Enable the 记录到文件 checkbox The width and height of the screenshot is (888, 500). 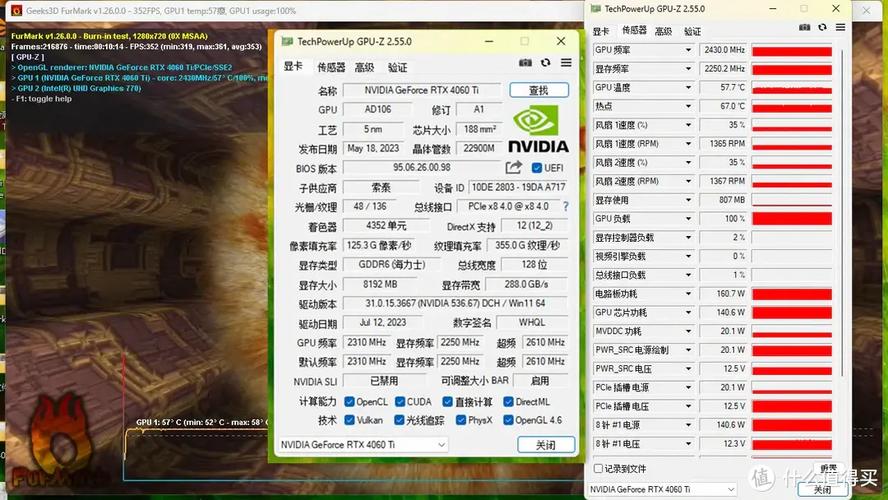[598, 468]
